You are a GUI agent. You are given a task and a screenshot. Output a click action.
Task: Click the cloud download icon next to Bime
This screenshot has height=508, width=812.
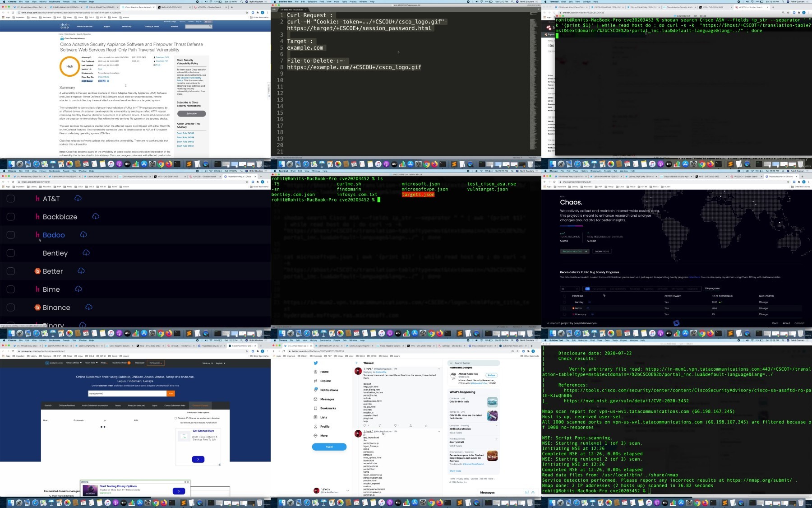(x=78, y=289)
